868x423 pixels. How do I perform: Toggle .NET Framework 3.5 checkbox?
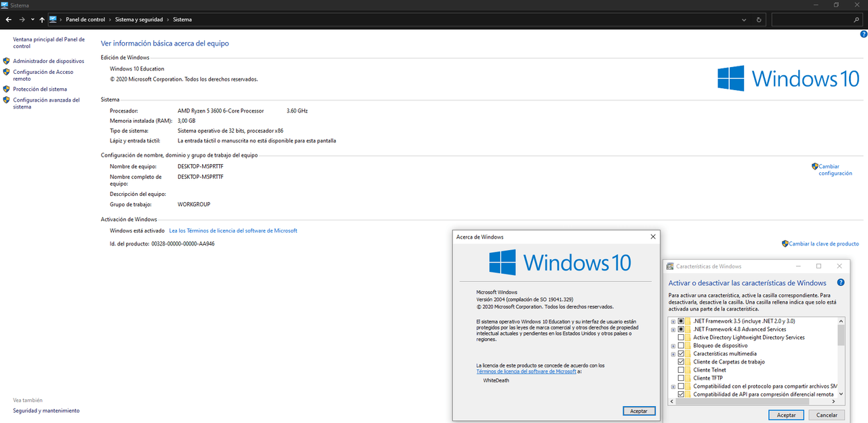click(681, 321)
